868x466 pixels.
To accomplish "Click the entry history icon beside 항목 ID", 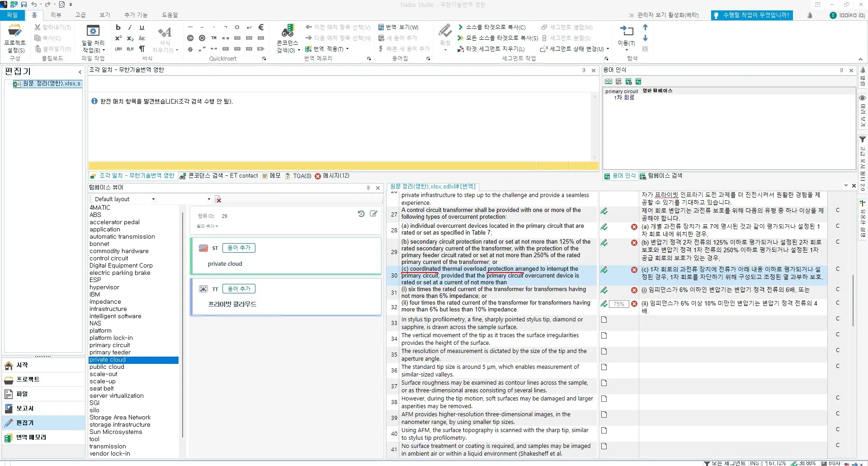I will 361,214.
